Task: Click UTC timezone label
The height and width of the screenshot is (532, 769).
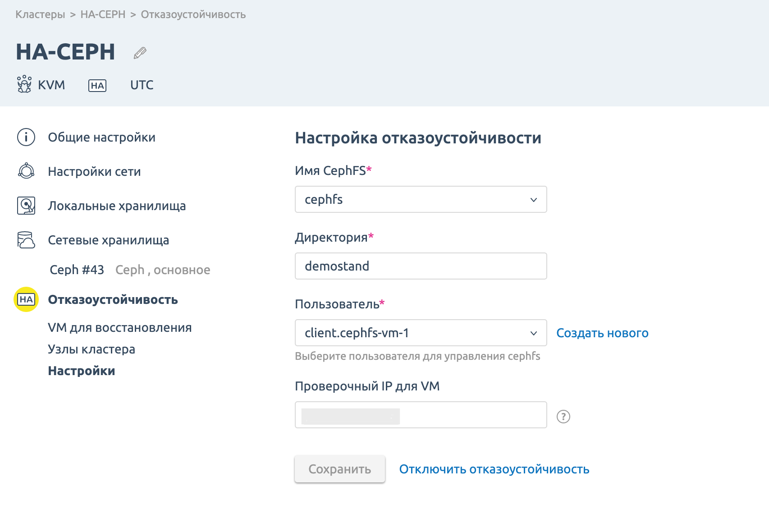Action: click(x=142, y=85)
